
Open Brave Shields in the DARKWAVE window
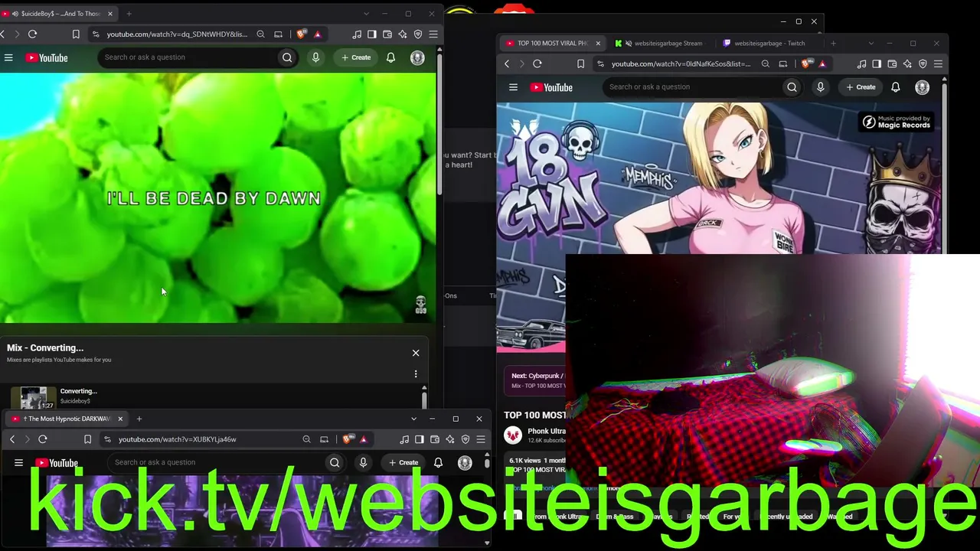[x=348, y=439]
